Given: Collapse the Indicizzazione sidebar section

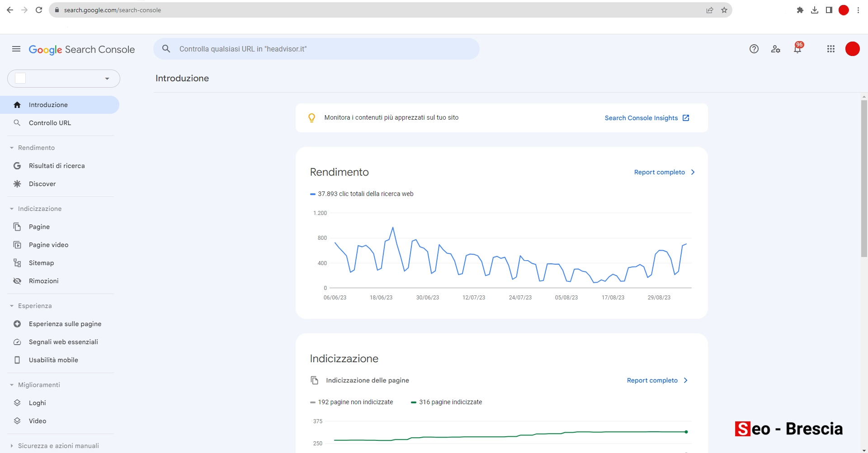Looking at the screenshot, I should [x=12, y=209].
